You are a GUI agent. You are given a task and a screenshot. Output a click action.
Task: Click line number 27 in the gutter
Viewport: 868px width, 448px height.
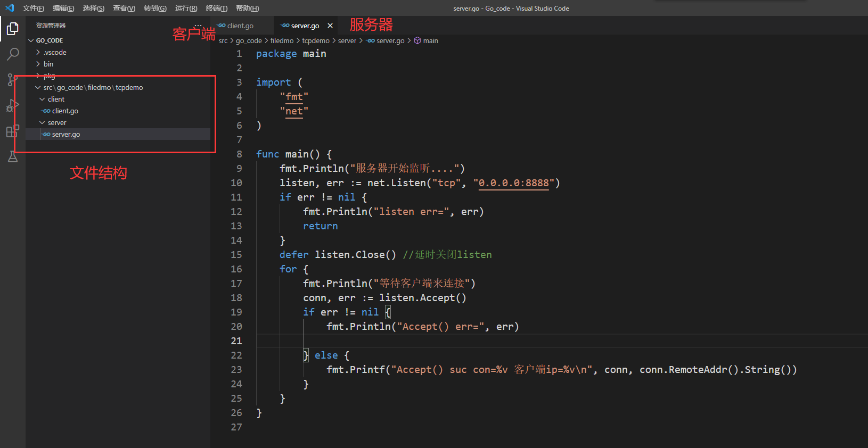(x=236, y=427)
